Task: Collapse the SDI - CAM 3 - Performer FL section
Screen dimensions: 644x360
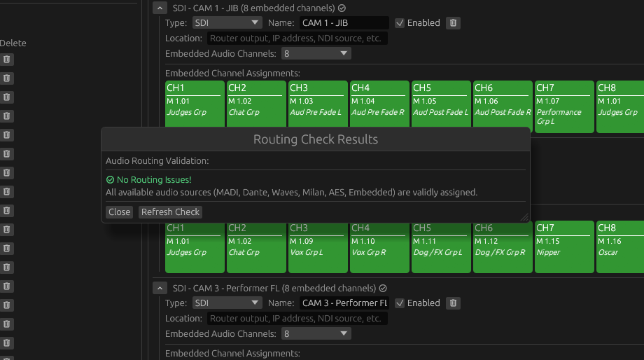Action: pos(160,289)
